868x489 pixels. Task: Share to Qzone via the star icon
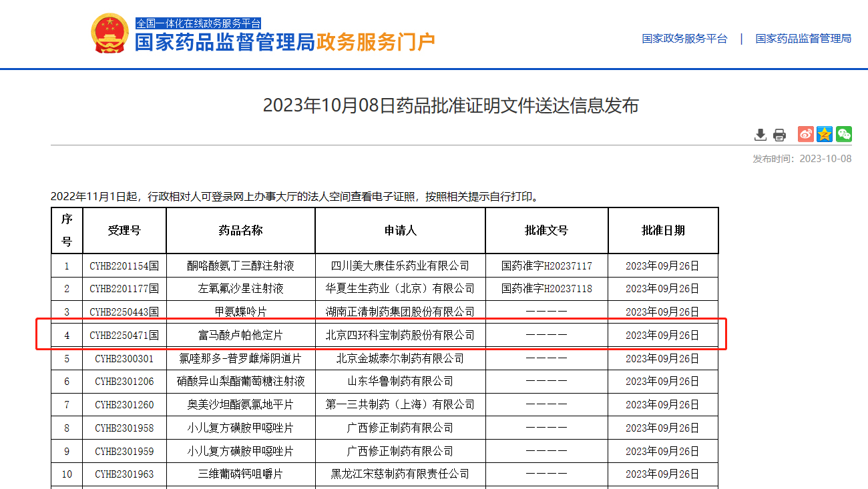825,134
